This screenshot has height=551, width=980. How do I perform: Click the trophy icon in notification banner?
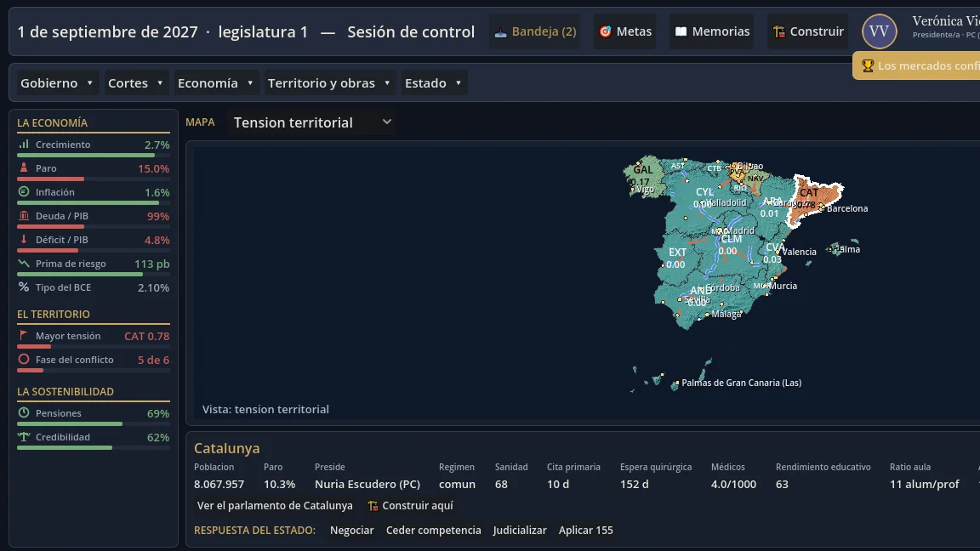coord(868,65)
